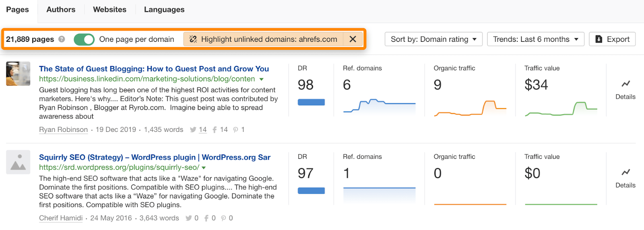The width and height of the screenshot is (644, 230).
Task: Toggle One page per domain switch
Action: 84,39
